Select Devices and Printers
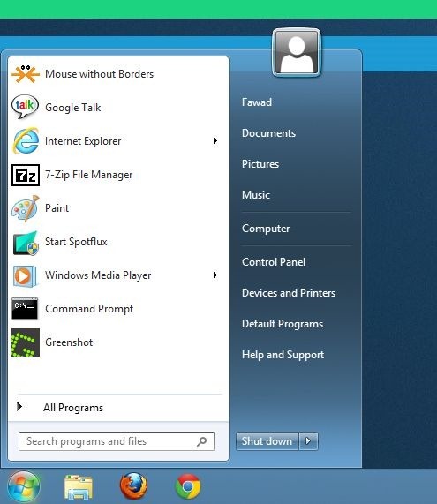The height and width of the screenshot is (504, 437). [289, 292]
